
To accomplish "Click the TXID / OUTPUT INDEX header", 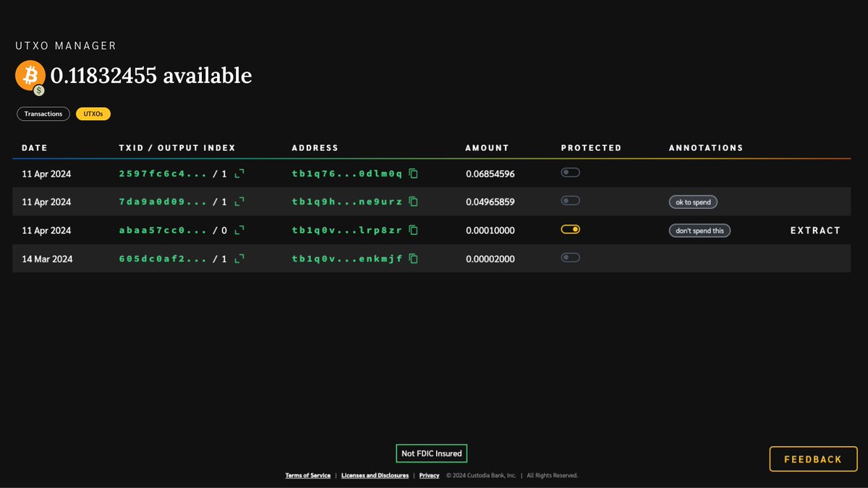I will pyautogui.click(x=177, y=147).
